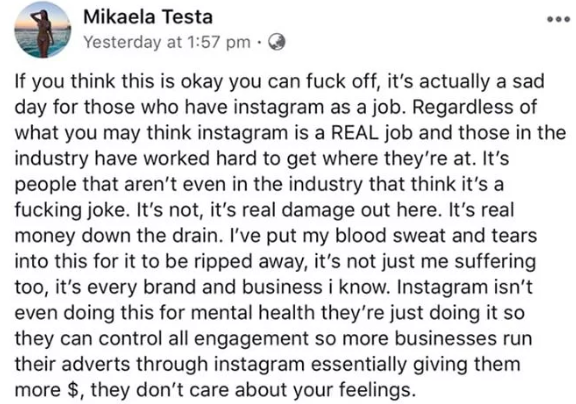Image resolution: width=576 pixels, height=404 pixels.
Task: Open Mikaela Testa's profile picture
Action: pyautogui.click(x=42, y=30)
